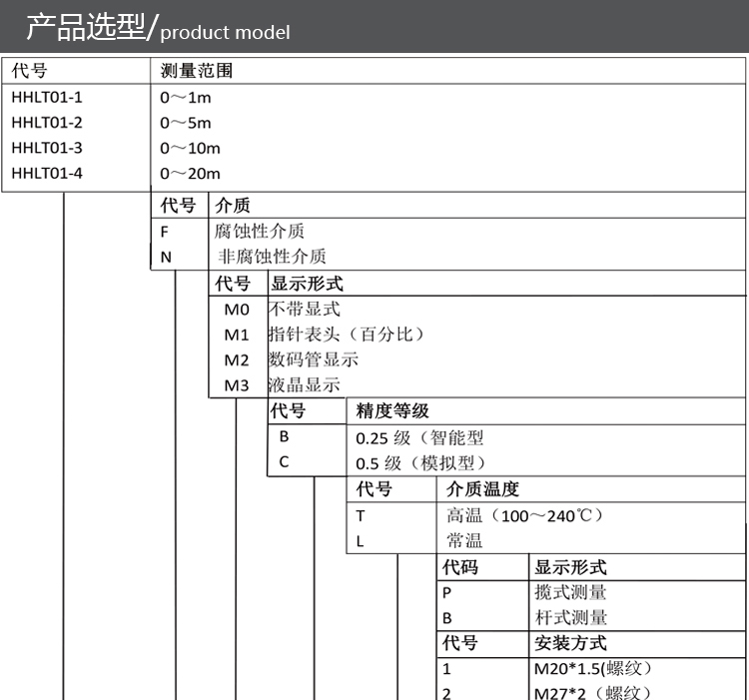Choose the HHLT01-4 model code
Viewport: 749px width, 700px height.
[47, 173]
